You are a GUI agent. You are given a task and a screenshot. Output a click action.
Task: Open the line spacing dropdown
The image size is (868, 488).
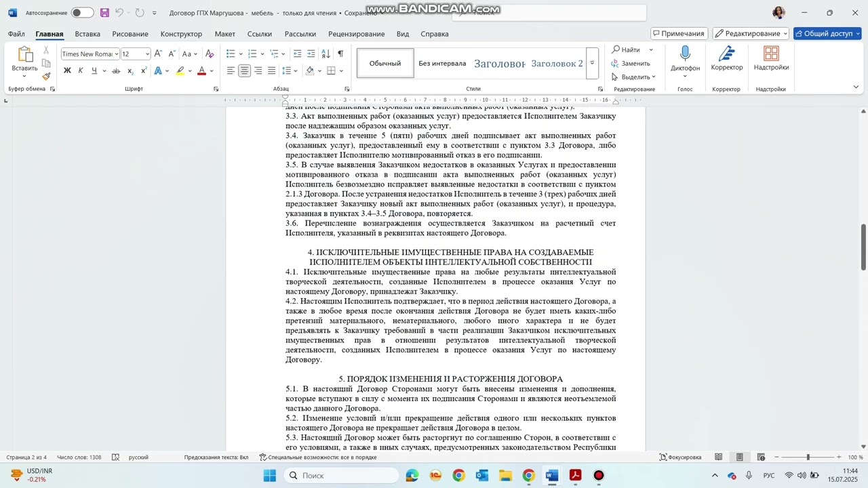(x=290, y=70)
